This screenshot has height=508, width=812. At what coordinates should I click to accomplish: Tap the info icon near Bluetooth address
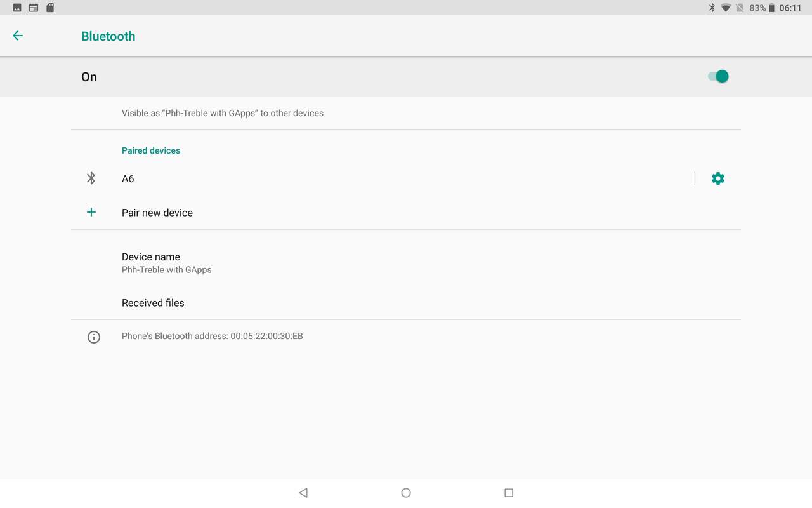[94, 337]
